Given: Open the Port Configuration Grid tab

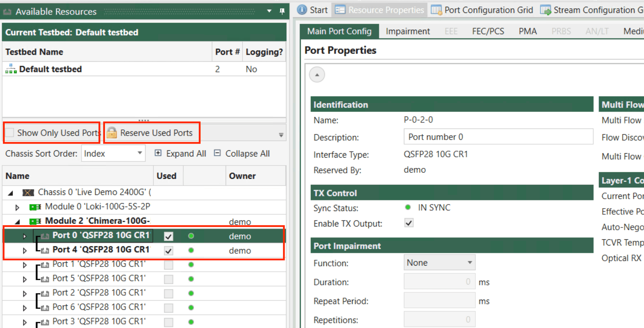Looking at the screenshot, I should point(482,10).
